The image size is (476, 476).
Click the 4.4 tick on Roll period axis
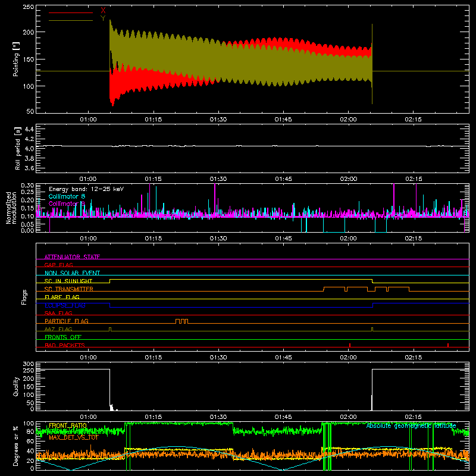coord(29,130)
